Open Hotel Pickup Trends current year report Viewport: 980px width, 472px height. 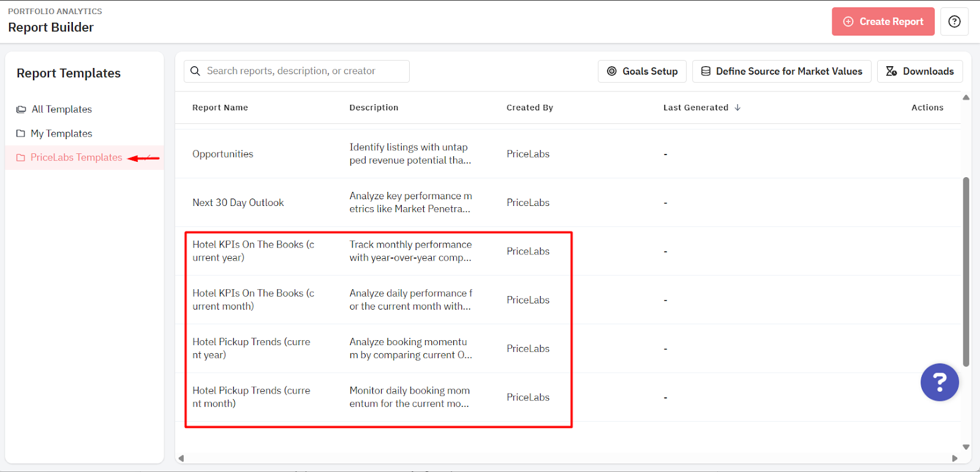pos(251,348)
